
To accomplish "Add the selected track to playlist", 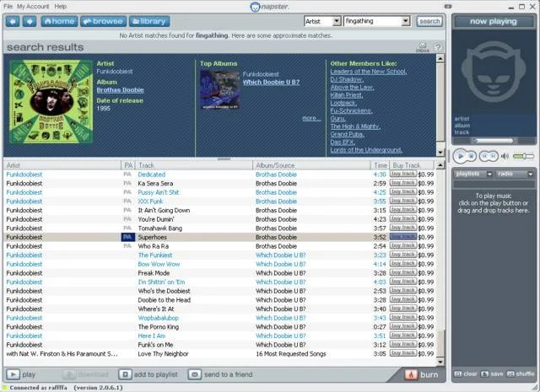I will [x=148, y=374].
